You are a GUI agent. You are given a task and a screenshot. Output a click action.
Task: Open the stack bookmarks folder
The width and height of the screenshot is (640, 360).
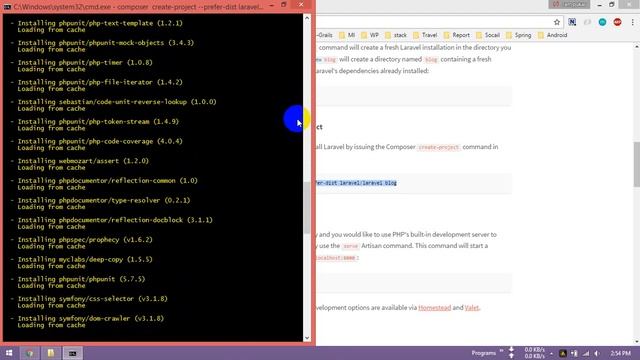click(x=396, y=35)
